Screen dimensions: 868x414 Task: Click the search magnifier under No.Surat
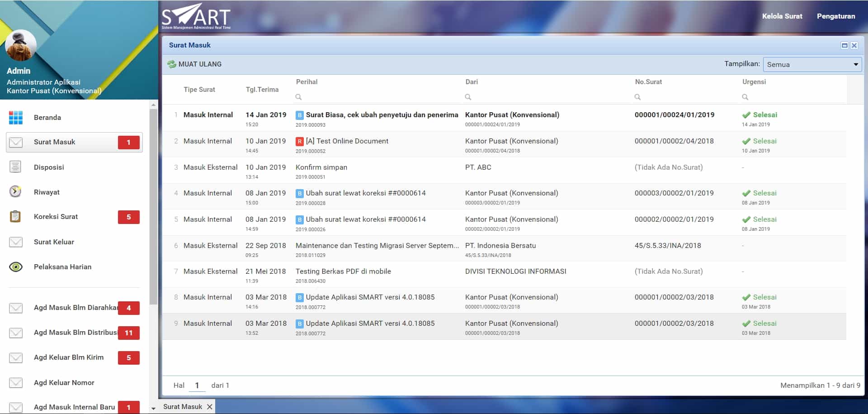tap(637, 97)
